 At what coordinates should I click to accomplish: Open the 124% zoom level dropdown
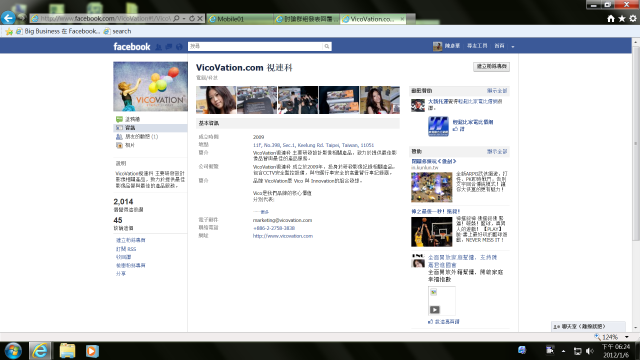click(x=627, y=337)
